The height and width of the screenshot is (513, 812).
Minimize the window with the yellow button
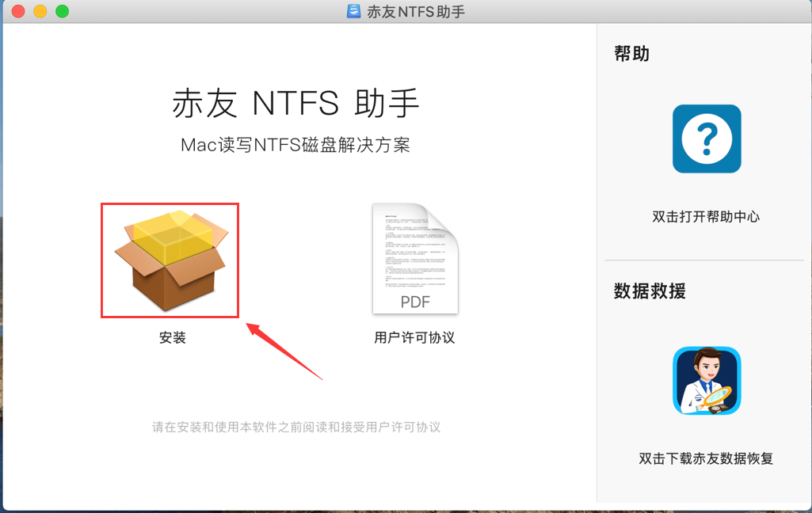coord(40,11)
